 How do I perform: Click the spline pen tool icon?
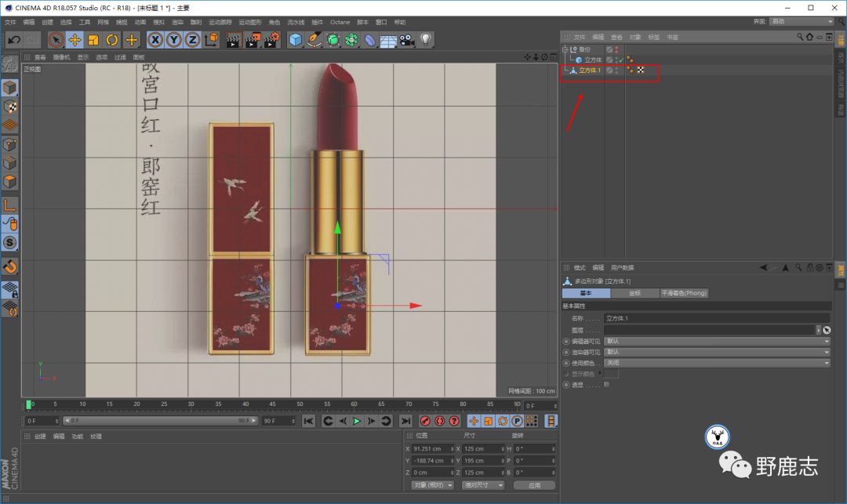click(x=314, y=40)
